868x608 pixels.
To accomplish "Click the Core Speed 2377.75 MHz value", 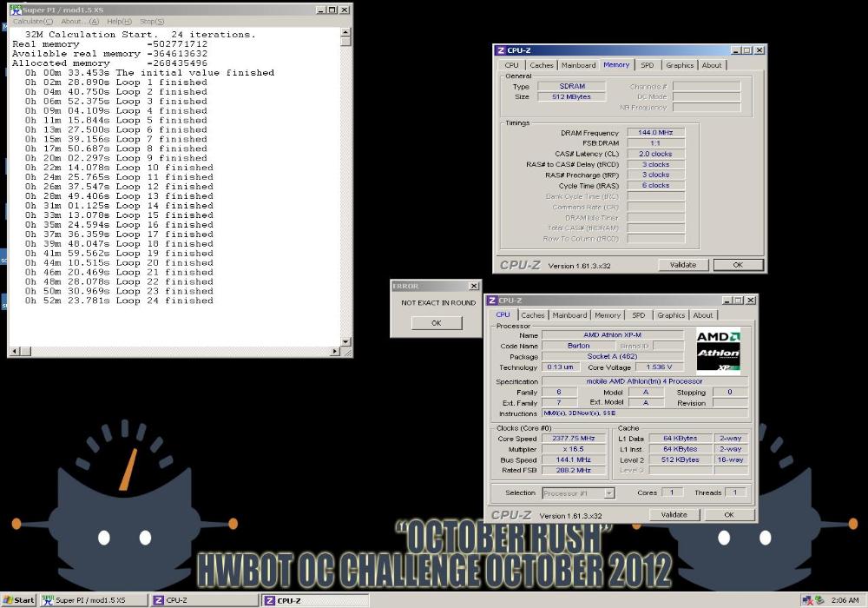I will point(574,438).
